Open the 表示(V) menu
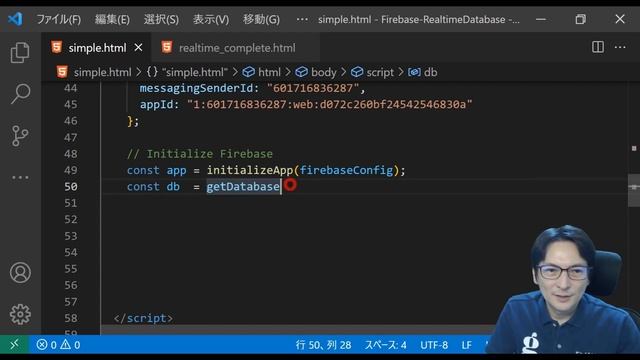This screenshot has width=640, height=360. pos(211,19)
